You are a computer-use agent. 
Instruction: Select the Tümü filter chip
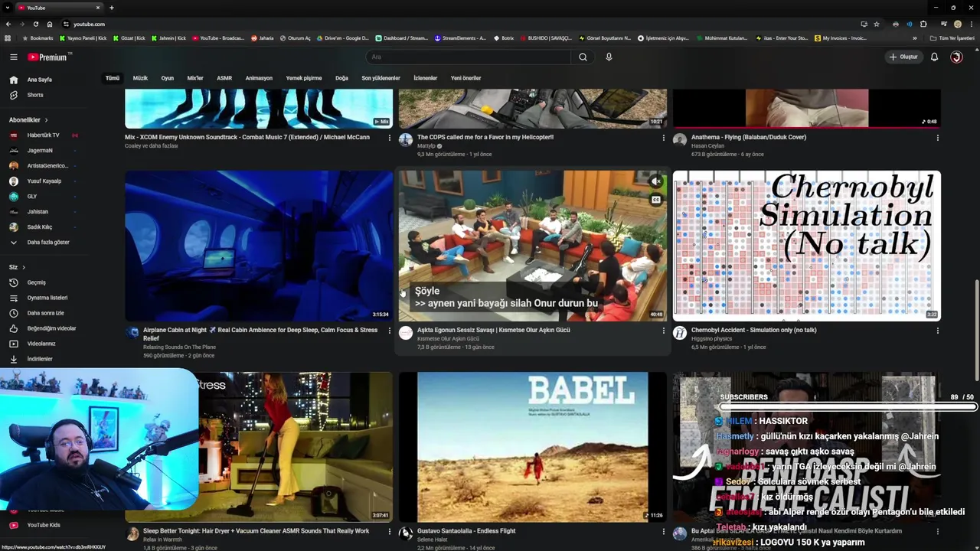pos(113,78)
